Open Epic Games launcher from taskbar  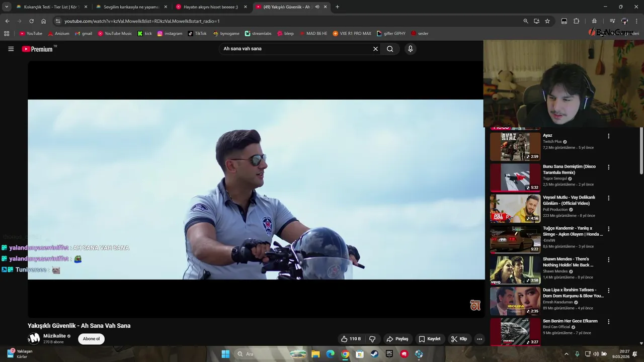coord(389,354)
